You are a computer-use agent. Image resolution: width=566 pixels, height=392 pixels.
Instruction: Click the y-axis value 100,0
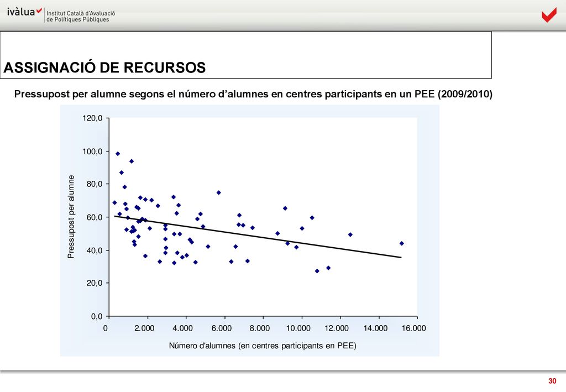(92, 151)
